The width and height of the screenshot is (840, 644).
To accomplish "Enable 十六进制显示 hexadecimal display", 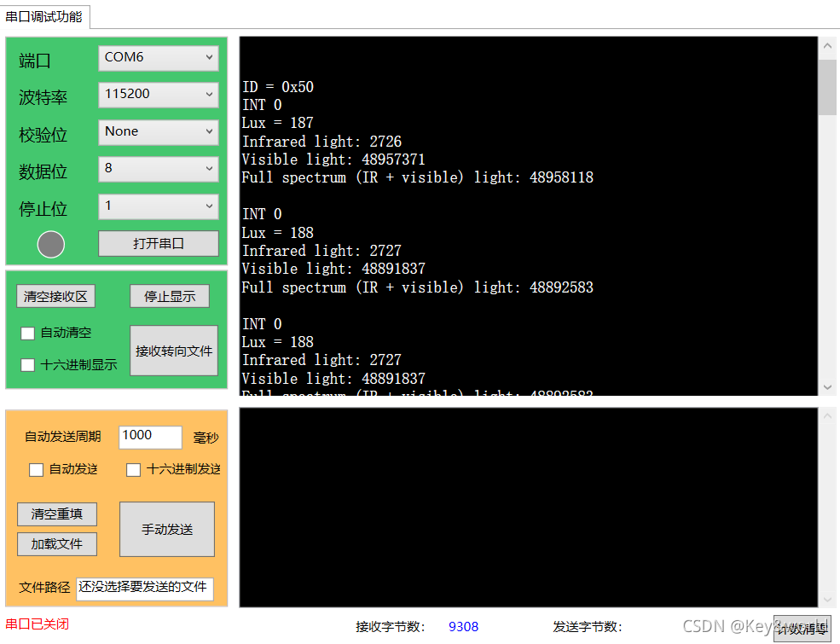I will (30, 364).
